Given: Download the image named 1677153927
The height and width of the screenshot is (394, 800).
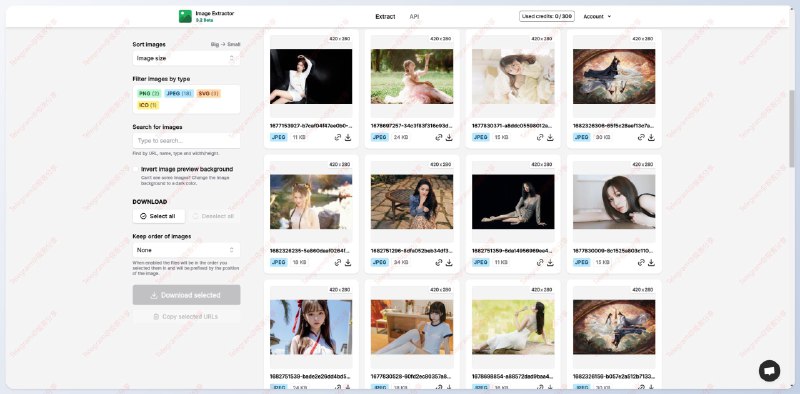Looking at the screenshot, I should point(348,137).
